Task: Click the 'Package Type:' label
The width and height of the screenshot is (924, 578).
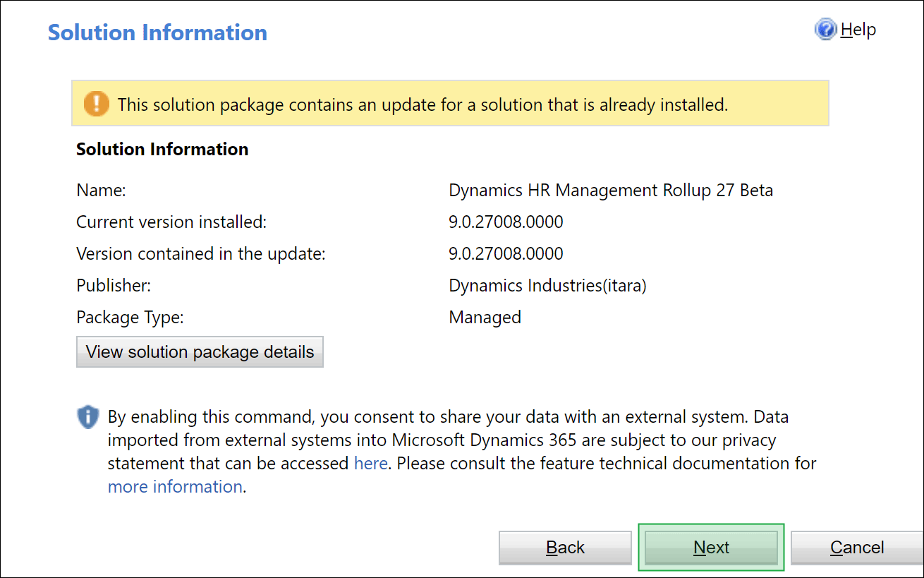Action: coord(130,318)
